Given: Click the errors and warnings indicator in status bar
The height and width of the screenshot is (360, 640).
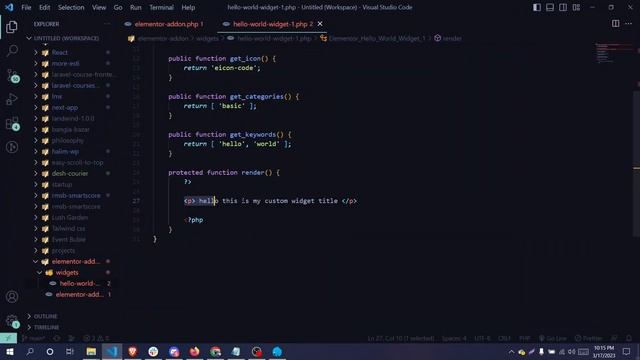Looking at the screenshot, I should 96,338.
